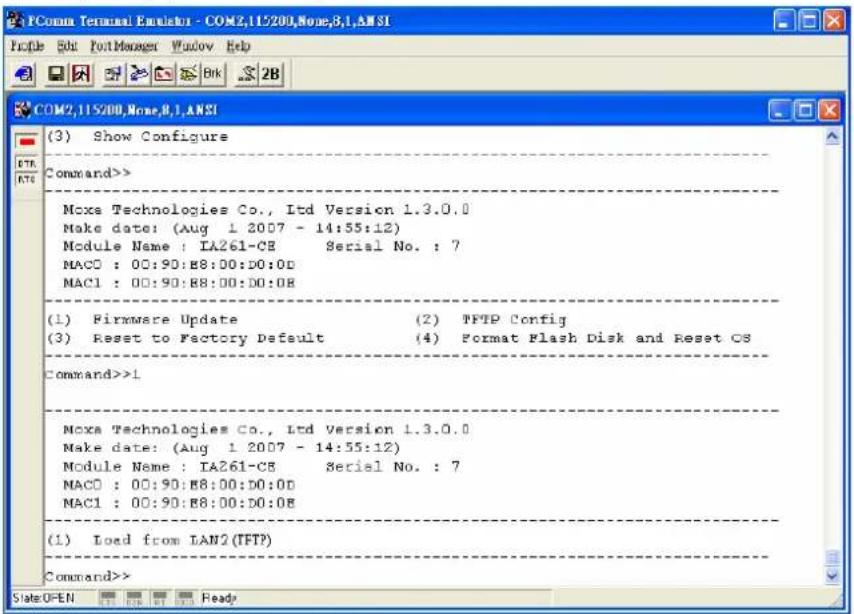Click the Command>> prompt below Load from LAN2
854x614 pixels.
(87, 576)
